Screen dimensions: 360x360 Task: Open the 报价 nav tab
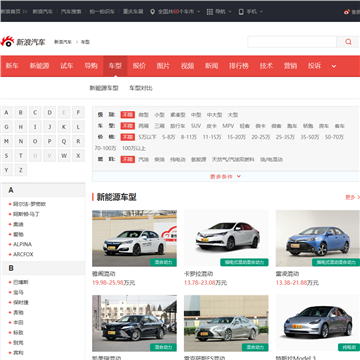pyautogui.click(x=139, y=66)
